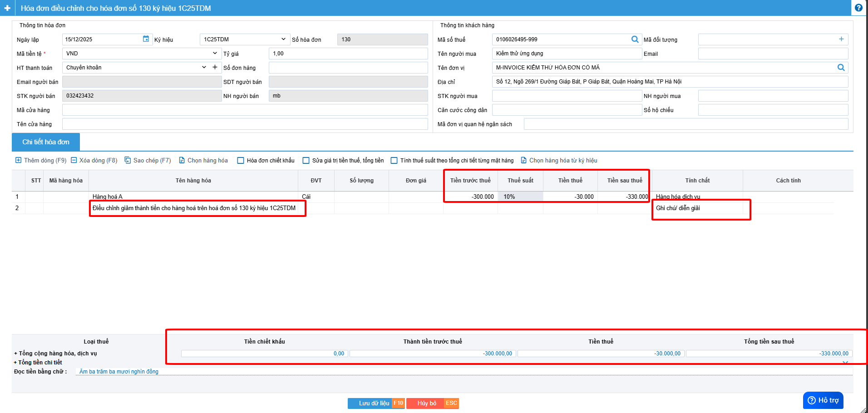Viewport: 868px width, 413px height.
Task: Toggle Sửa giá trị tiền thuế checkbox
Action: click(x=306, y=161)
